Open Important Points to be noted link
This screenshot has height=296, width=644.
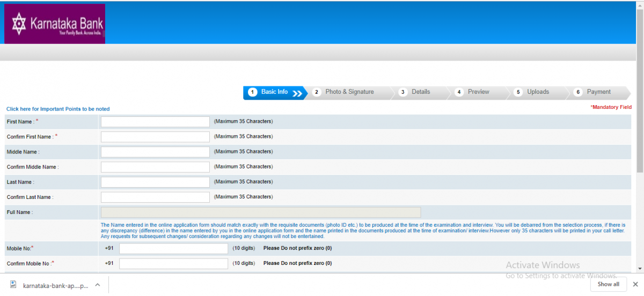point(58,109)
